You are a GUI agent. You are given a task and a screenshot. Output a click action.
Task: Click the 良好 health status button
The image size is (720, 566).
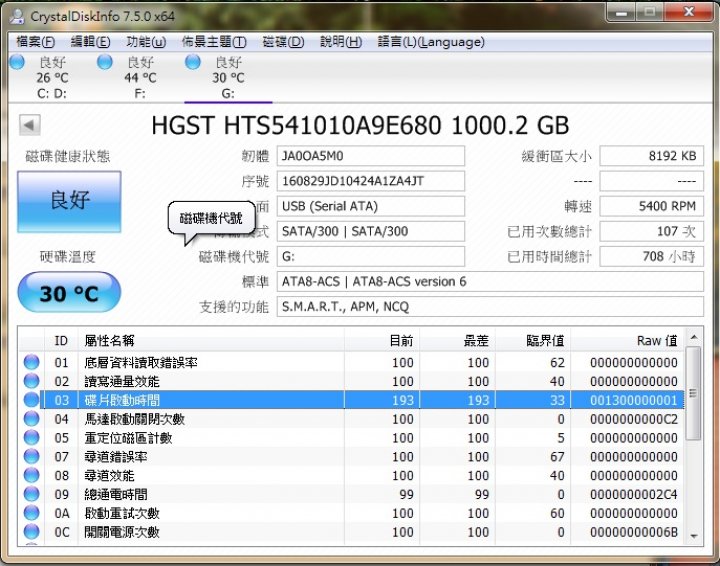pyautogui.click(x=69, y=202)
